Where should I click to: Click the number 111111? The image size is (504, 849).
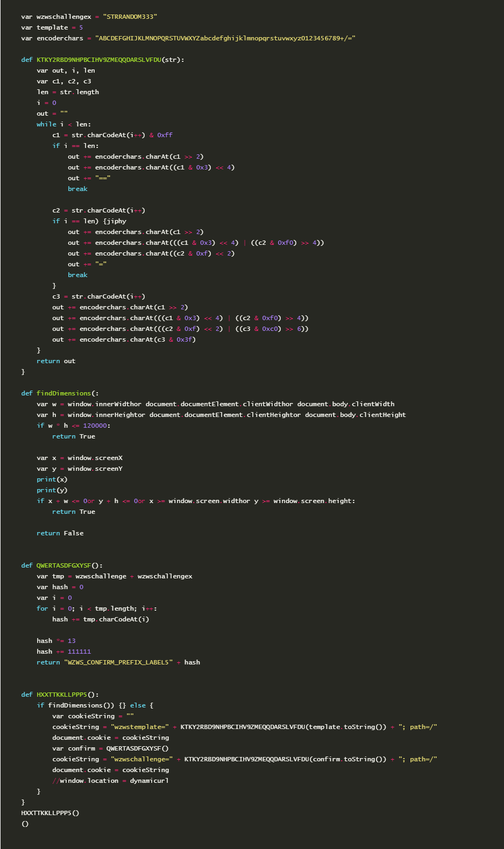point(79,652)
